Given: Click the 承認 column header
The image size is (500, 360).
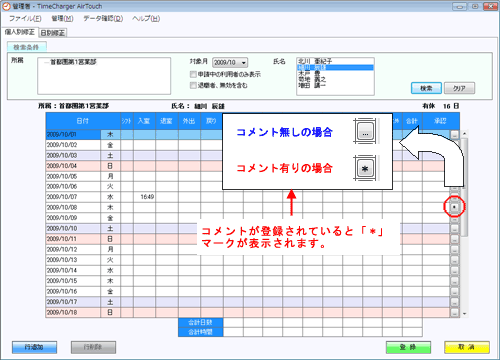Looking at the screenshot, I should pyautogui.click(x=441, y=121).
